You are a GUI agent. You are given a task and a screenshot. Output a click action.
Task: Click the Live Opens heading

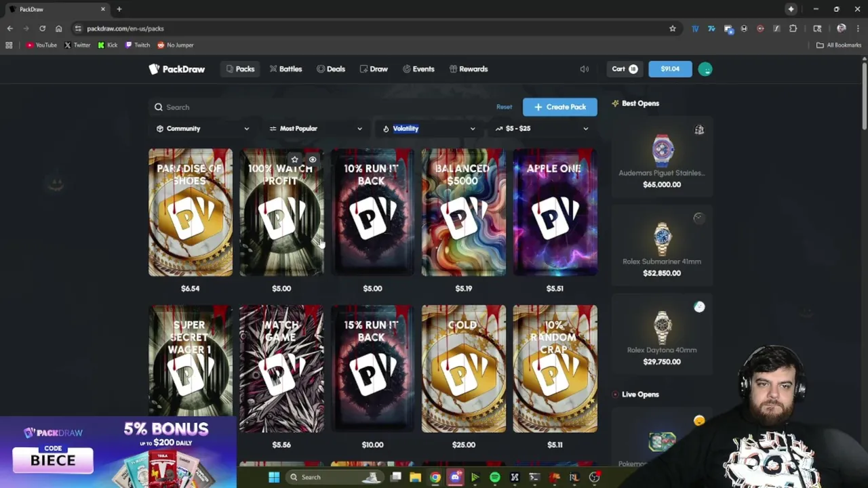[x=640, y=394]
